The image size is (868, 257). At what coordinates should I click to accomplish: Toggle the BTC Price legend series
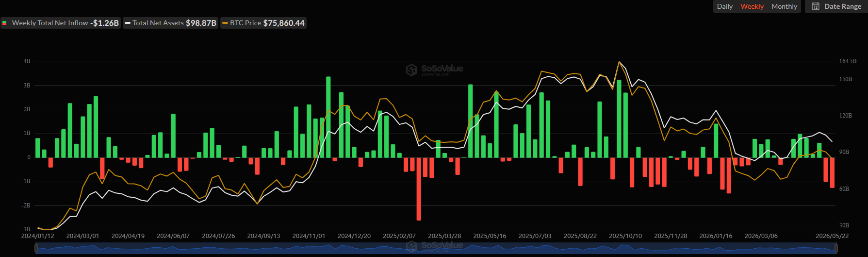[263, 23]
